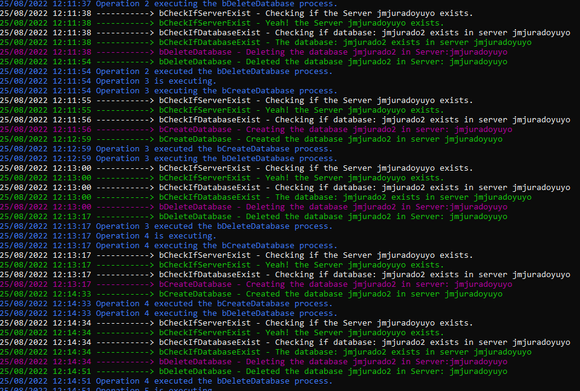Screen dimensions: 580x391
Task: Click white 'Checking if the Server' line at 12:11:55
Action: coord(237,100)
